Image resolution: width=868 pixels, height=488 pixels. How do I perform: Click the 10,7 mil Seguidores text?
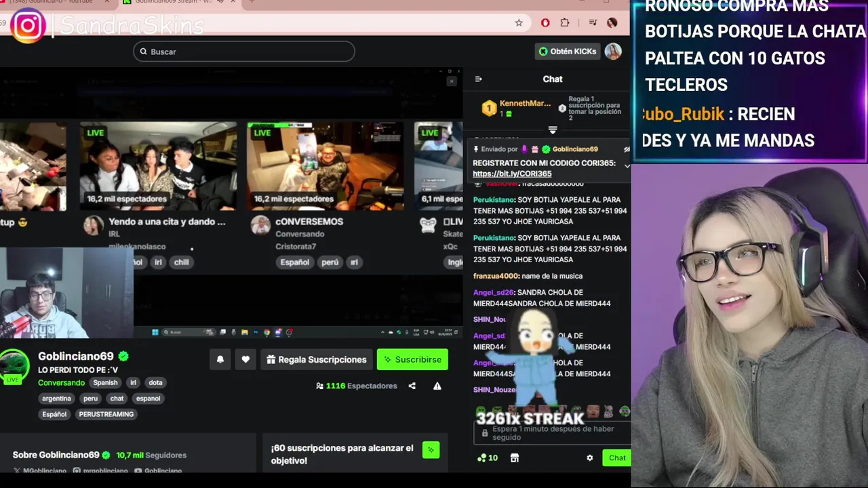coord(151,455)
